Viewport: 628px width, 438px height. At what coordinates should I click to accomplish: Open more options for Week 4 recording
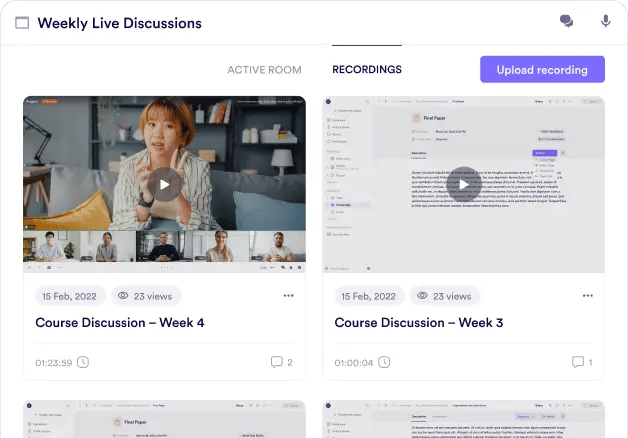coord(288,296)
